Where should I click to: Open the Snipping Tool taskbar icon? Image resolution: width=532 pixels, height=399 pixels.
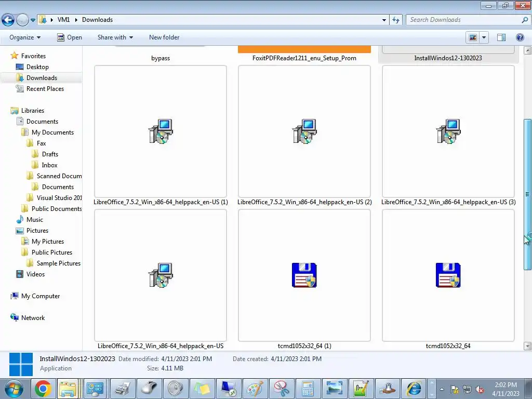(281, 389)
